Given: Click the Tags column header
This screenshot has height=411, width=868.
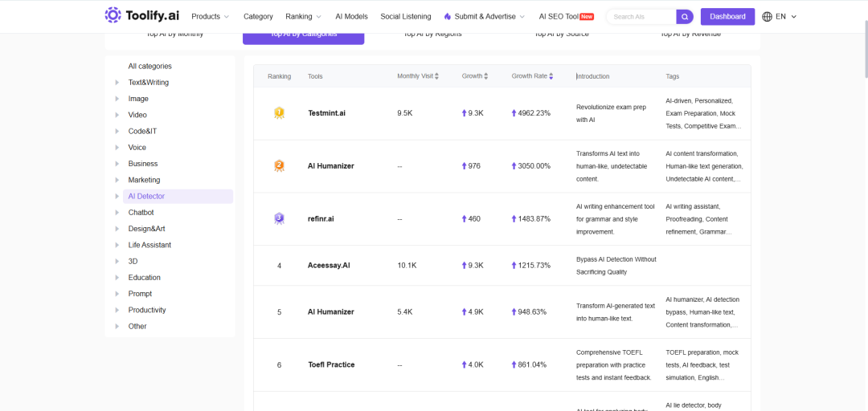Looking at the screenshot, I should 673,76.
